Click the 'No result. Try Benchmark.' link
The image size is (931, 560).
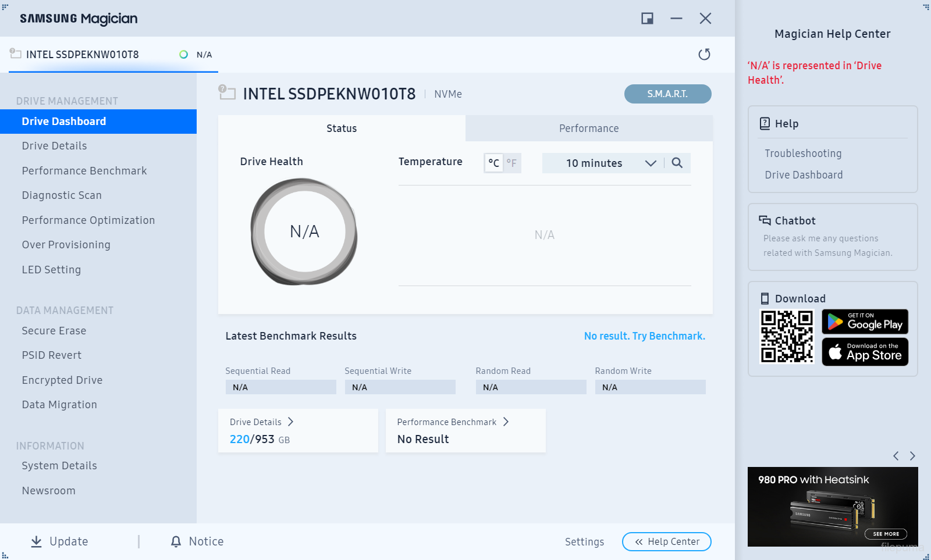pos(644,336)
